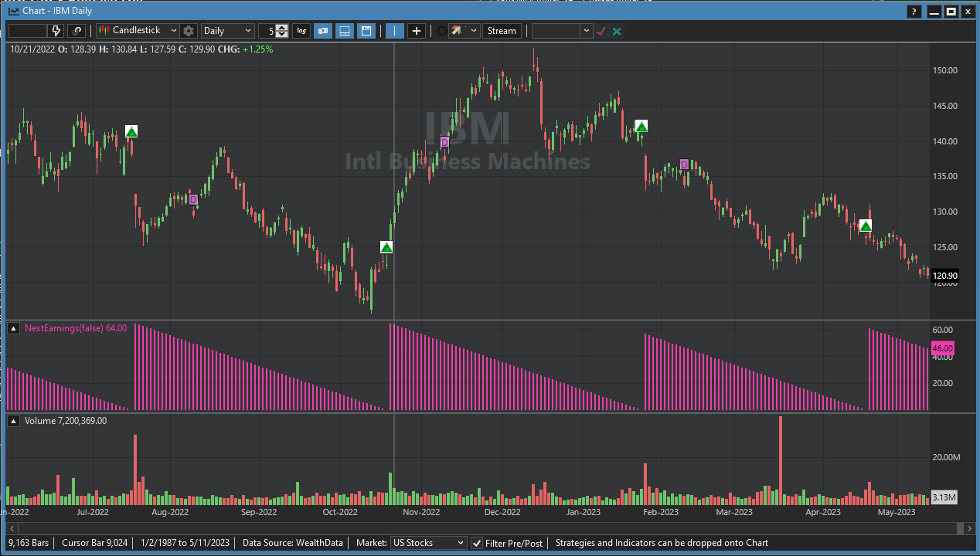Uncheck the Filter Pre/Post checkbox
The image size is (980, 556).
(477, 543)
